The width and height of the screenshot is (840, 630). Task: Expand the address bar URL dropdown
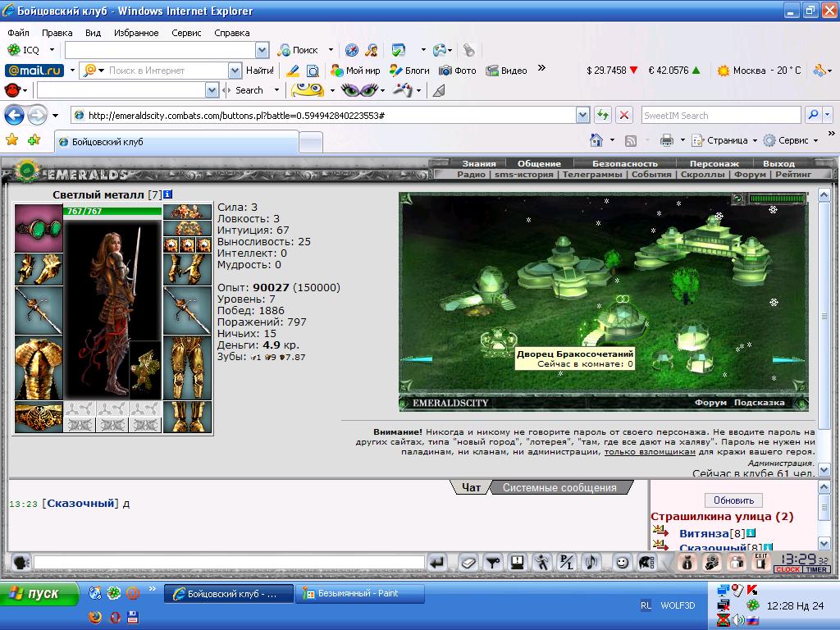pos(583,115)
